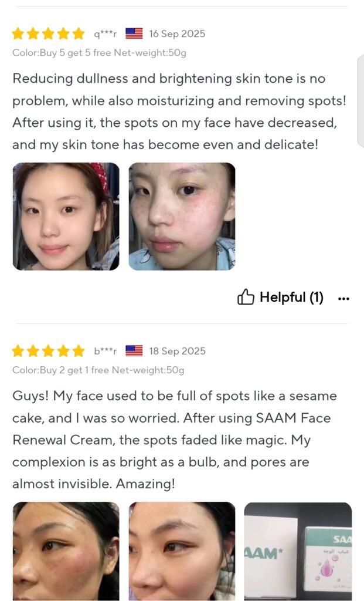This screenshot has height=601, width=364.
Task: Click the reviewer name b***r
Action: pyautogui.click(x=106, y=351)
